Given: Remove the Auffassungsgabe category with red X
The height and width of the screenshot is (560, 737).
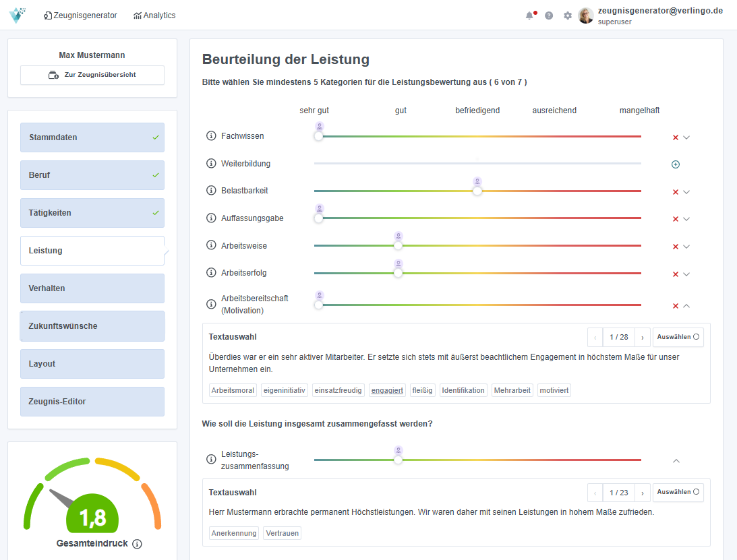Looking at the screenshot, I should (676, 219).
